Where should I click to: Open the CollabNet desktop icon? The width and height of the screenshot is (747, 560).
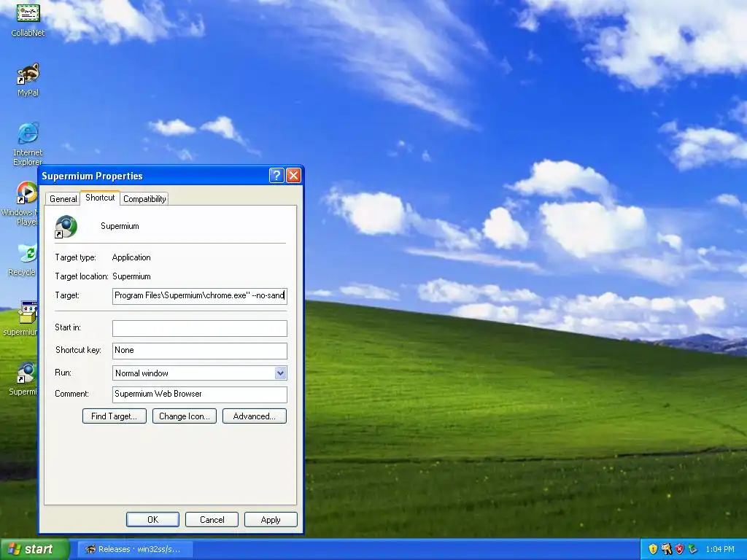click(x=28, y=19)
